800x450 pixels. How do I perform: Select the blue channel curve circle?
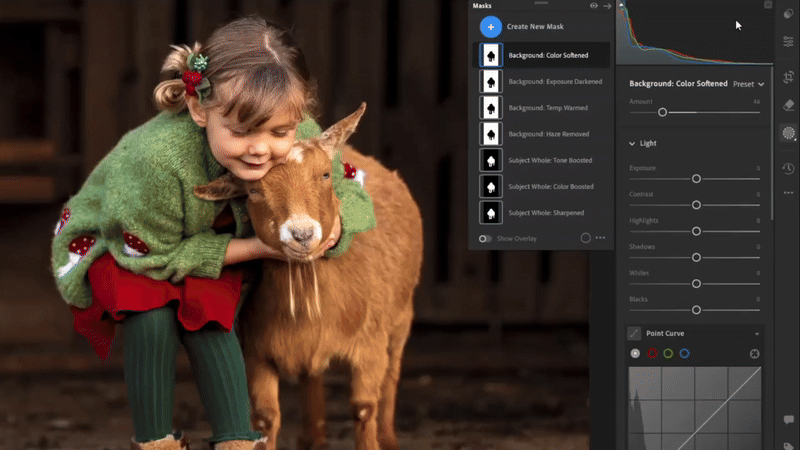[x=685, y=353]
